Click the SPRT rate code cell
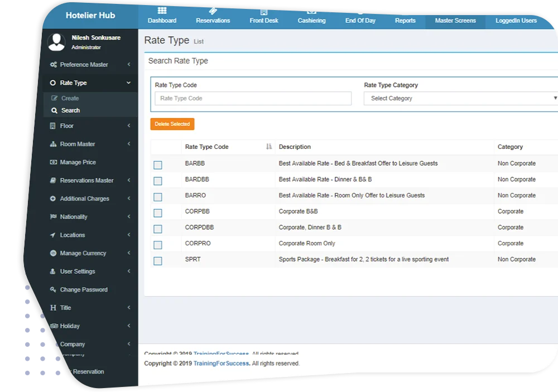Image resolution: width=558 pixels, height=392 pixels. [193, 259]
